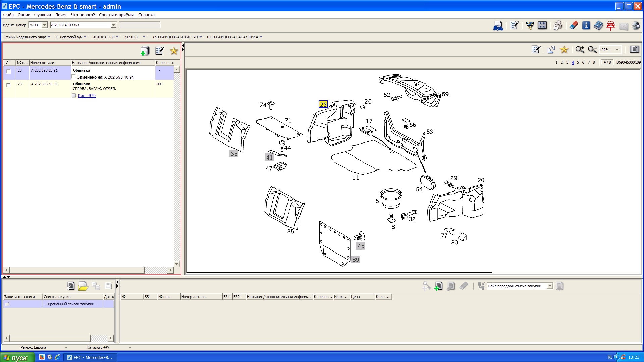Screen dimensions: 644x362
Task: Open the 102% zoom level dropdown
Action: tap(617, 50)
